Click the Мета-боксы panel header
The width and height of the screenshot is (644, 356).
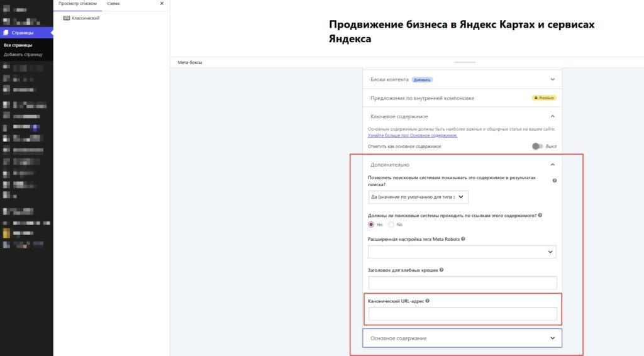(190, 62)
